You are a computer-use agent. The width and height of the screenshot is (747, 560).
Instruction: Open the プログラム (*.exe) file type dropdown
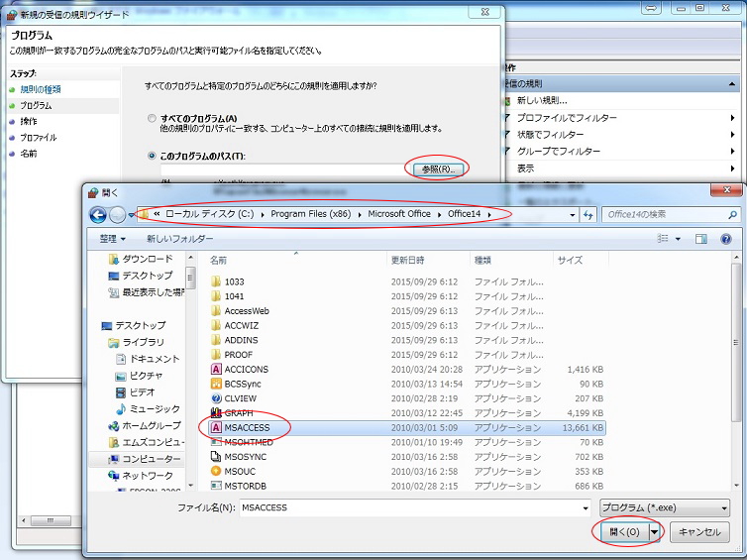[x=664, y=508]
